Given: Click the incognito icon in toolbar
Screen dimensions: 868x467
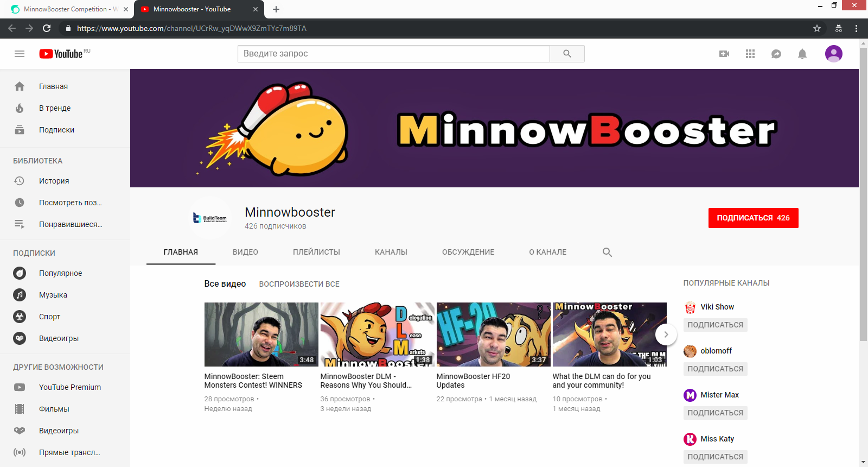Looking at the screenshot, I should (839, 28).
